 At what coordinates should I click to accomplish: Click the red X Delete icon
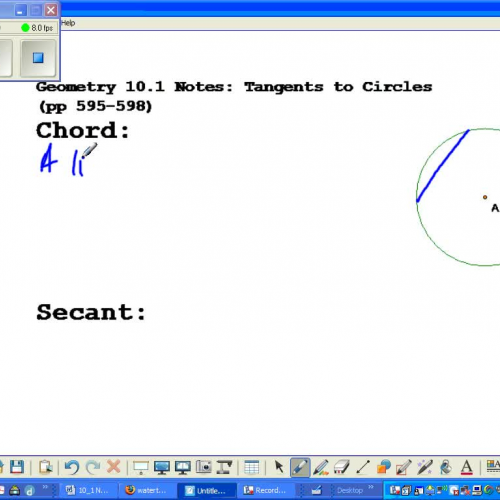click(x=114, y=467)
